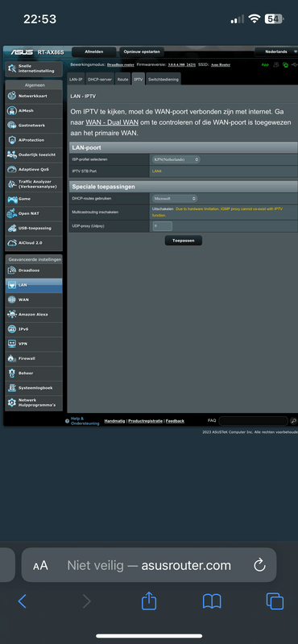
Task: Open DHCP-routes gebruiken dropdown
Action: [174, 199]
